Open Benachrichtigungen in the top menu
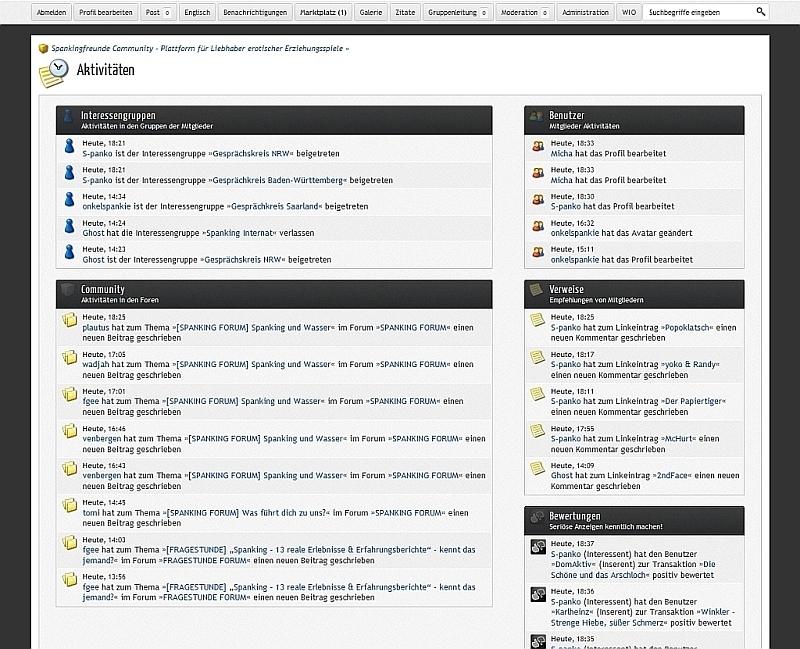Image resolution: width=800 pixels, height=649 pixels. tap(255, 12)
